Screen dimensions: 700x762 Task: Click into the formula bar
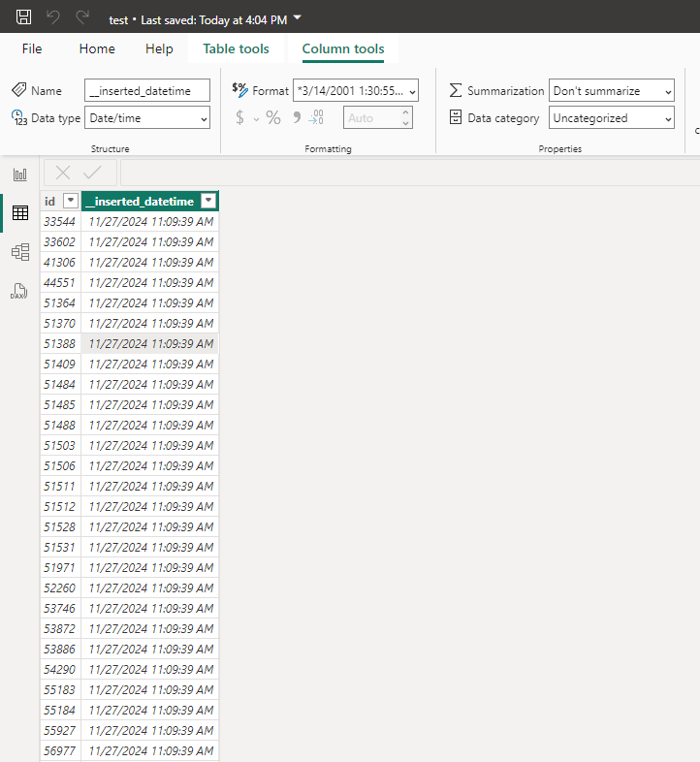[410, 173]
